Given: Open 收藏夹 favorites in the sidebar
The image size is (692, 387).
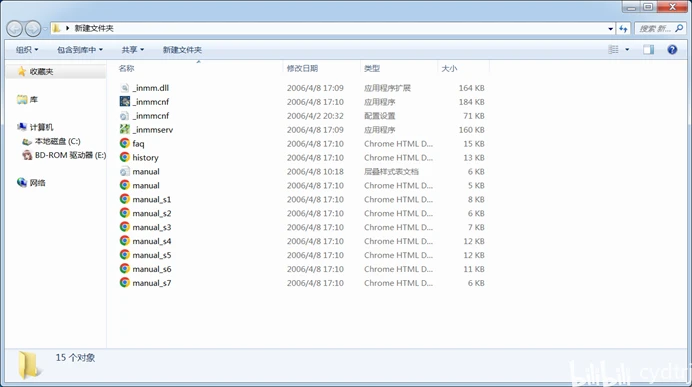Looking at the screenshot, I should (41, 71).
